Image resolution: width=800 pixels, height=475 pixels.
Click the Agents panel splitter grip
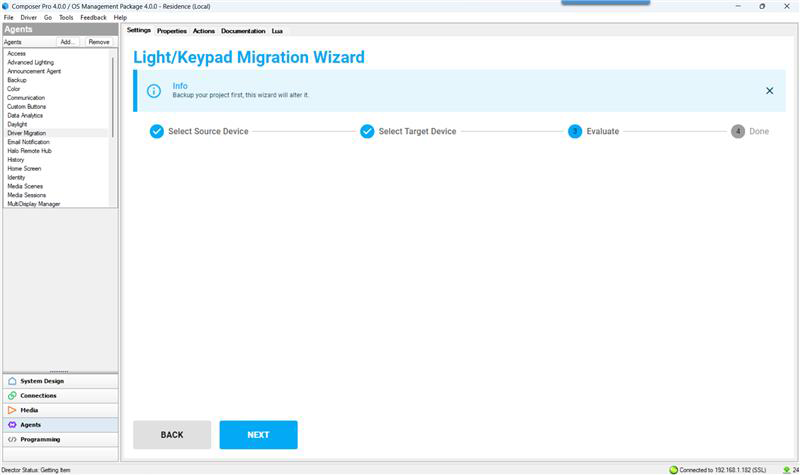pos(59,371)
